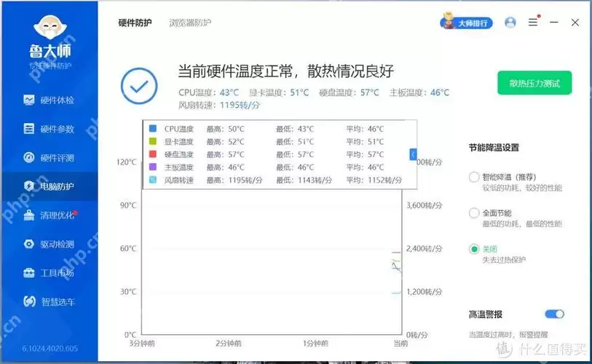This screenshot has height=364, width=592.
Task: Select 全面节能 radio option
Action: click(474, 213)
